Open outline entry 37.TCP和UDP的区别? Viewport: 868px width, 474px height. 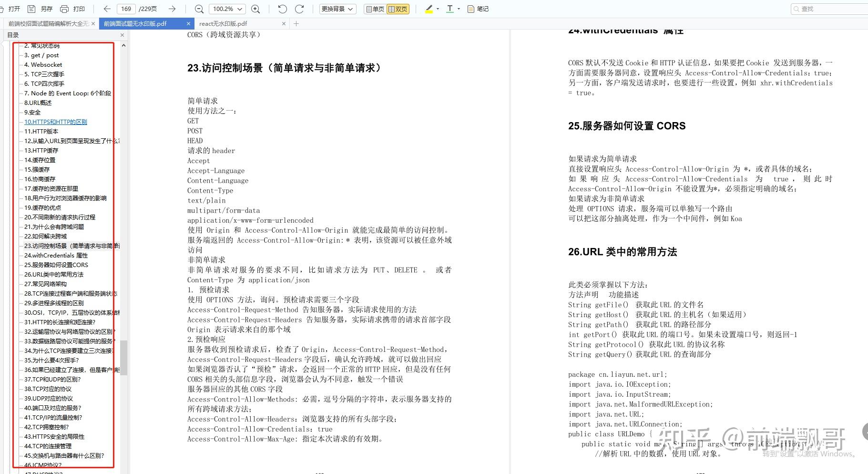52,380
